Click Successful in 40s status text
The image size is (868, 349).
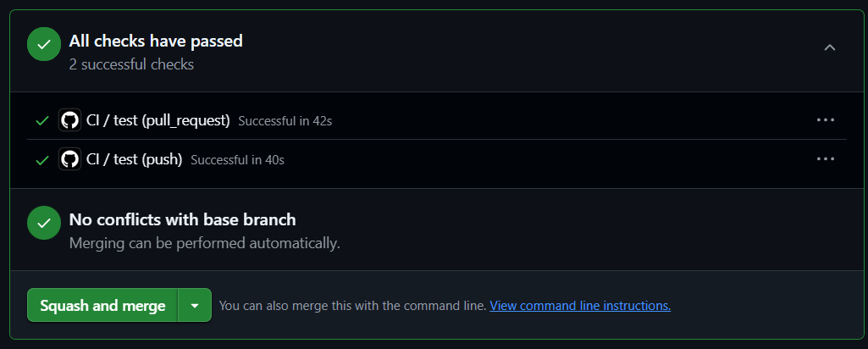(x=237, y=160)
